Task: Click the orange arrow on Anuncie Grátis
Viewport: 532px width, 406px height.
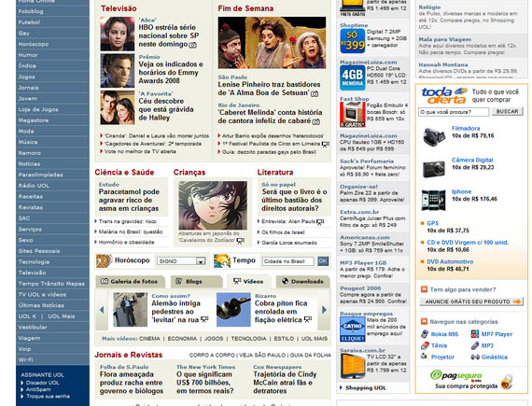Action: [x=517, y=301]
